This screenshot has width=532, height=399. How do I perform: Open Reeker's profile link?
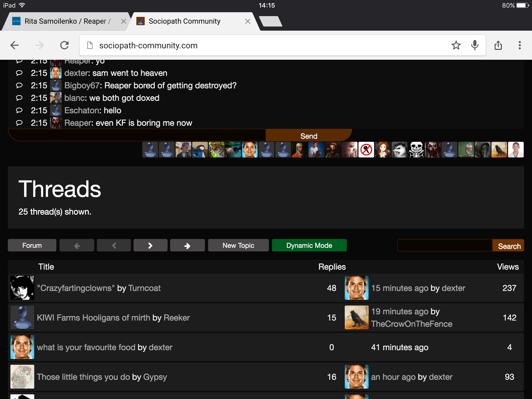(x=177, y=318)
